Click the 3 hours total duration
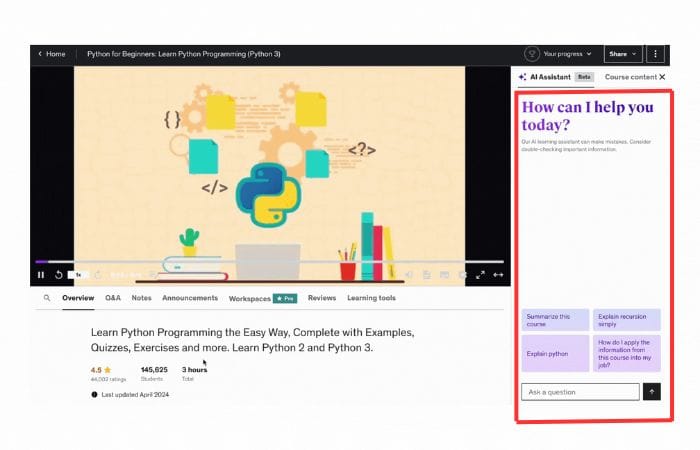 coord(195,370)
